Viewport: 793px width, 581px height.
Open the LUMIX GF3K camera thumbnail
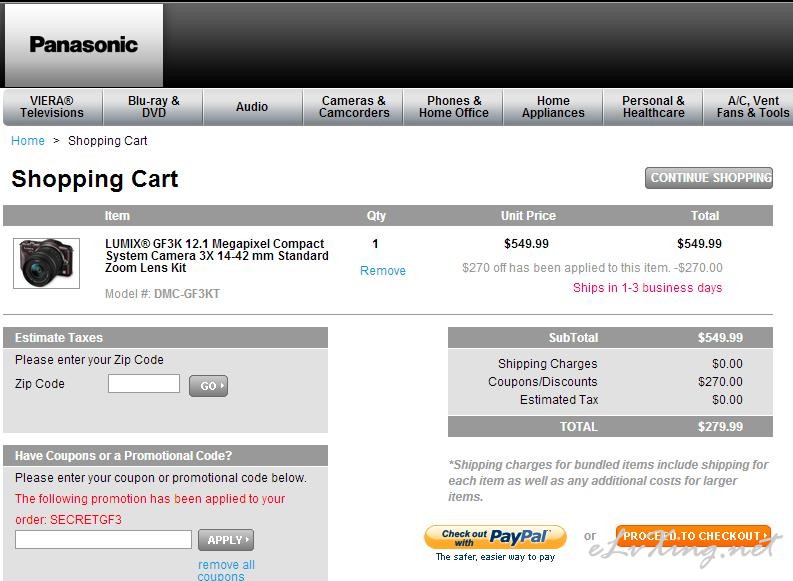pos(47,263)
